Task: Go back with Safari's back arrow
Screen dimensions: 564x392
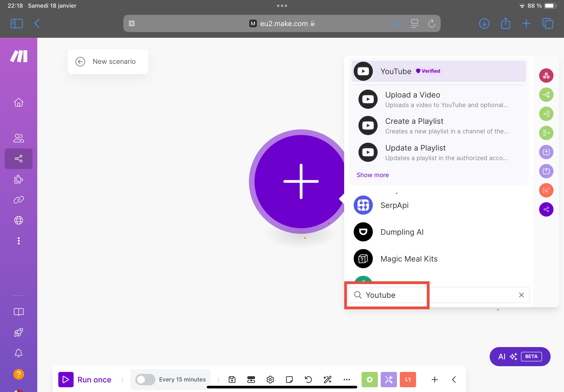Action: pos(37,24)
